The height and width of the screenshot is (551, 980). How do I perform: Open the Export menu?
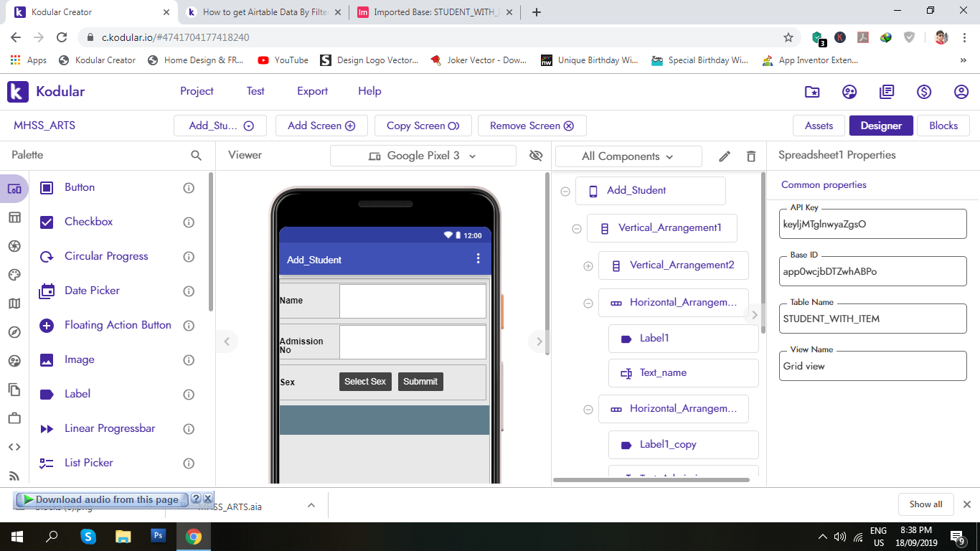click(312, 91)
